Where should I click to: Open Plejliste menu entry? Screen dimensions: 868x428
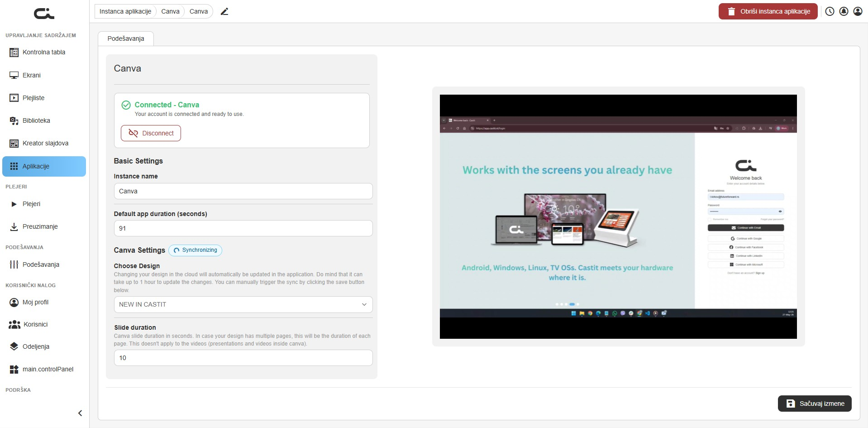coord(44,98)
